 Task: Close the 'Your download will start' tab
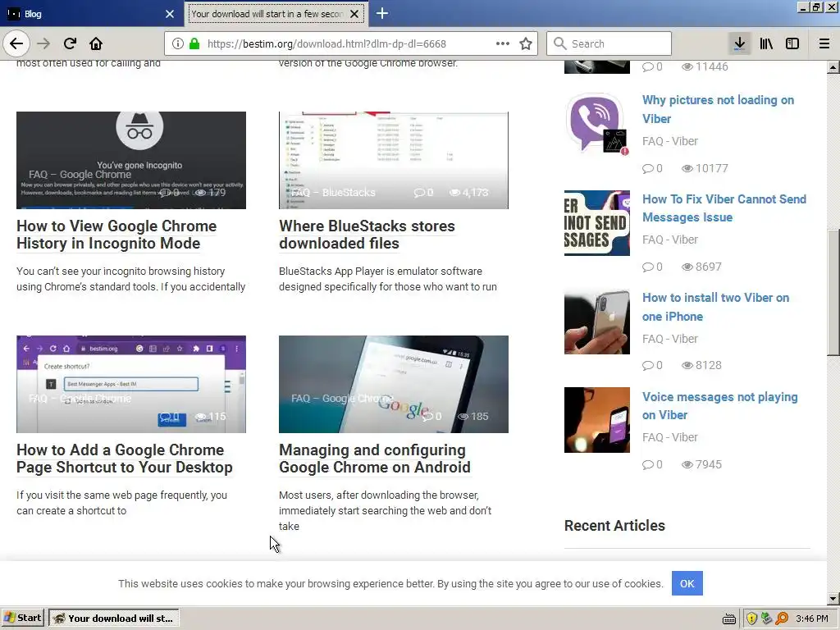(354, 14)
